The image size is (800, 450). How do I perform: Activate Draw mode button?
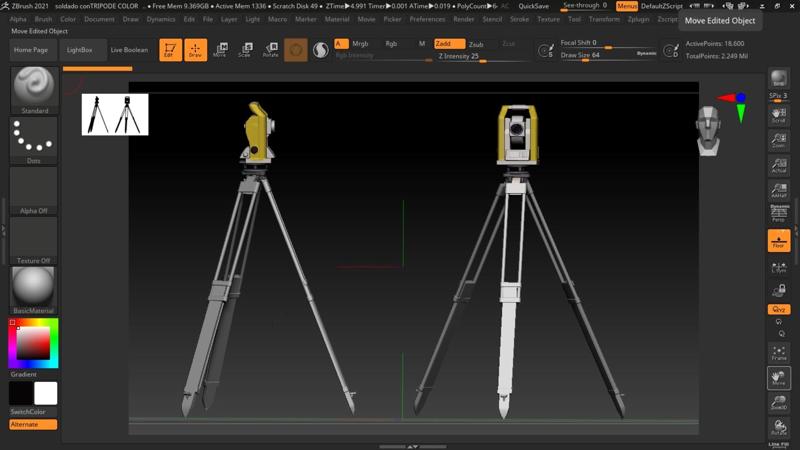click(x=195, y=50)
